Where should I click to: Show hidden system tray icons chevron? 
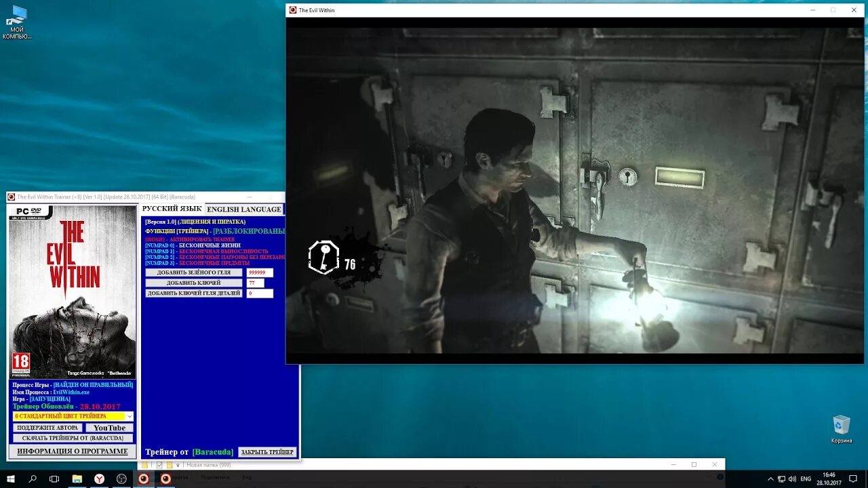(x=770, y=479)
